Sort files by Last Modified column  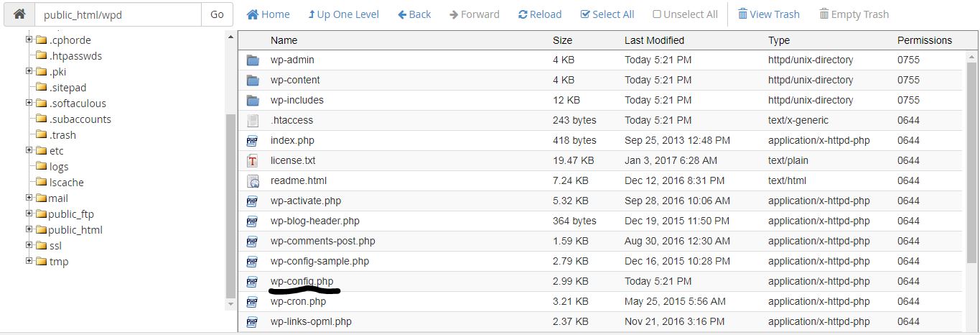[x=654, y=40]
